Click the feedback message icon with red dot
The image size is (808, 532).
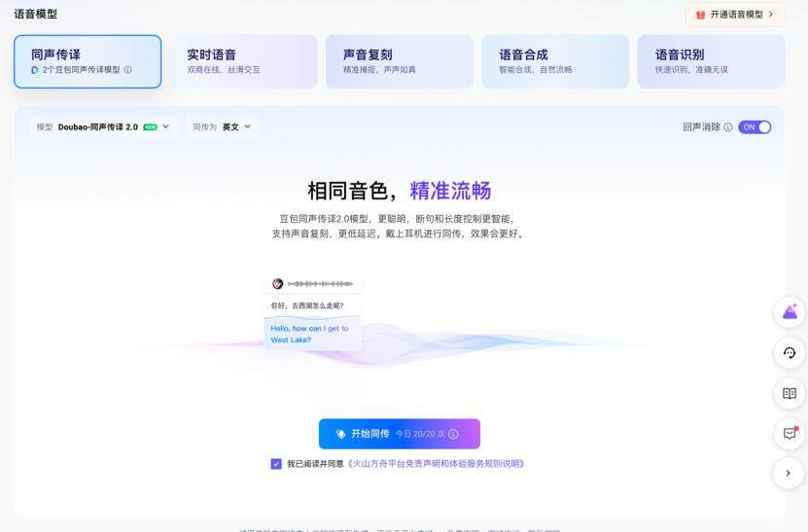[x=790, y=434]
